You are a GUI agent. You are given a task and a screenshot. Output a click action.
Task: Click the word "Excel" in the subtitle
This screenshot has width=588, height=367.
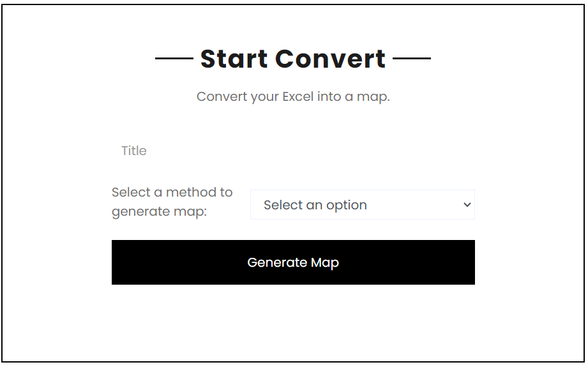tap(298, 97)
